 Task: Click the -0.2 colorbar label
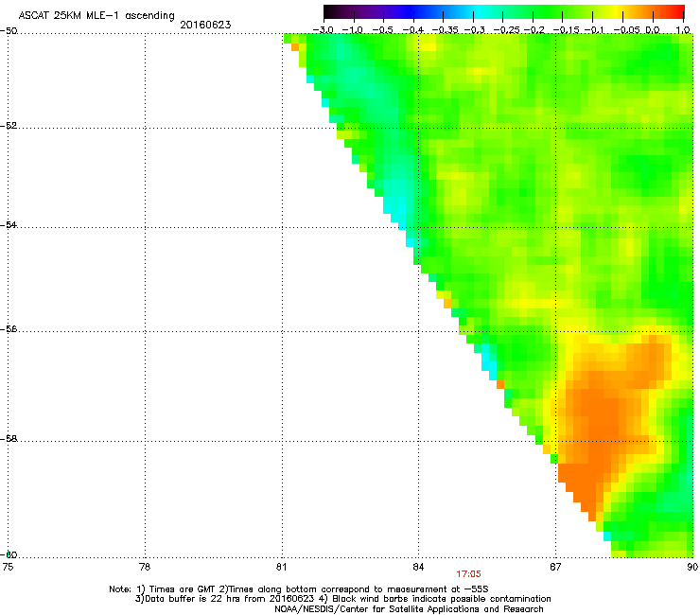tap(534, 30)
